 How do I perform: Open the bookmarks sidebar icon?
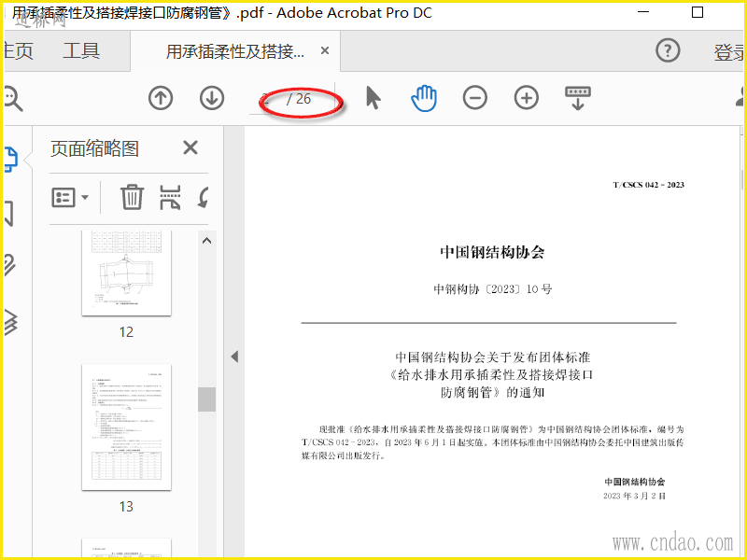pyautogui.click(x=9, y=213)
